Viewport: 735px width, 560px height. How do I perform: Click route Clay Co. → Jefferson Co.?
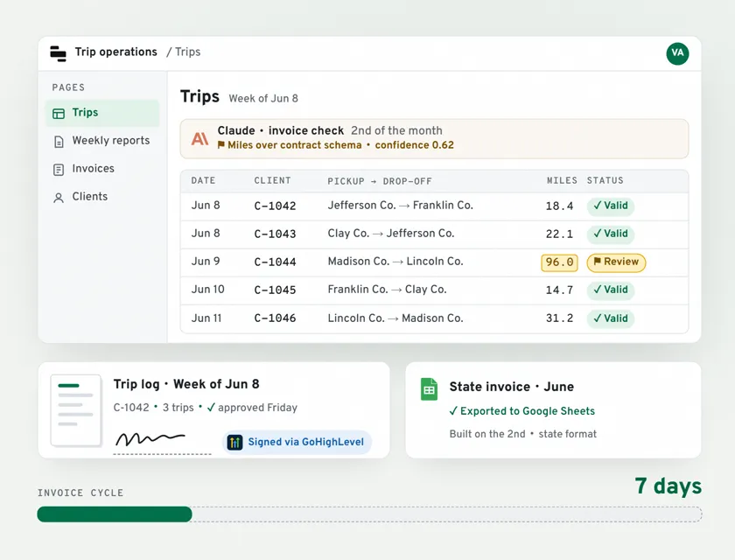point(391,234)
